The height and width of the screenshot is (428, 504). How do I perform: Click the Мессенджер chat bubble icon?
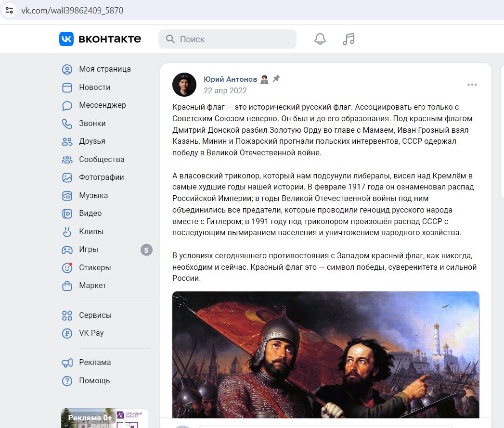click(x=67, y=105)
